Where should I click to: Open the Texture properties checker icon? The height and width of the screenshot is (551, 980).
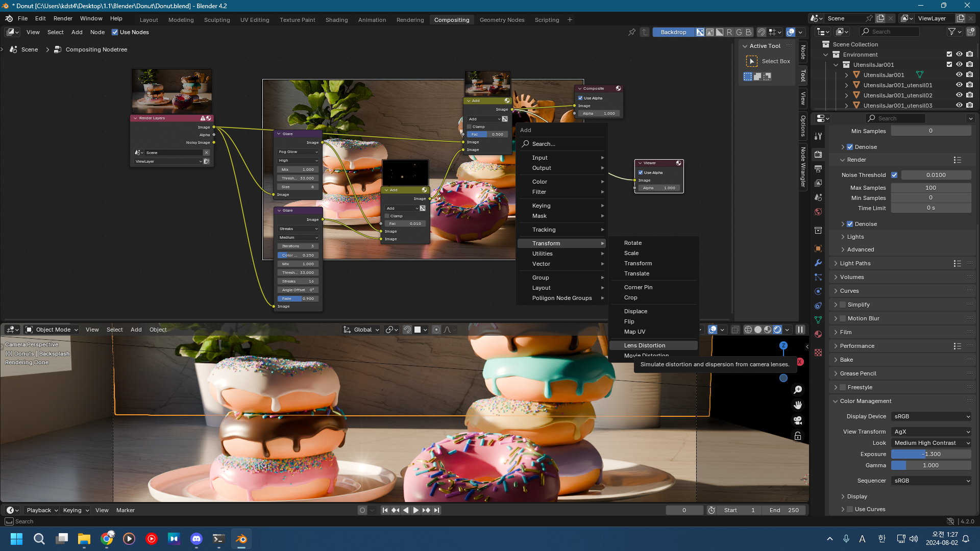[x=818, y=353]
